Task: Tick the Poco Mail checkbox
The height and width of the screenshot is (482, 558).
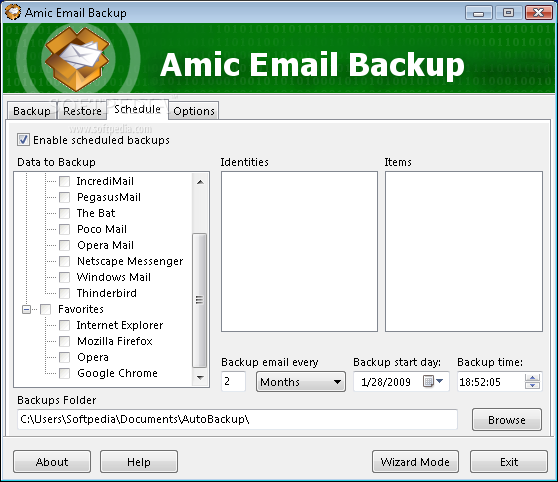Action: [64, 229]
